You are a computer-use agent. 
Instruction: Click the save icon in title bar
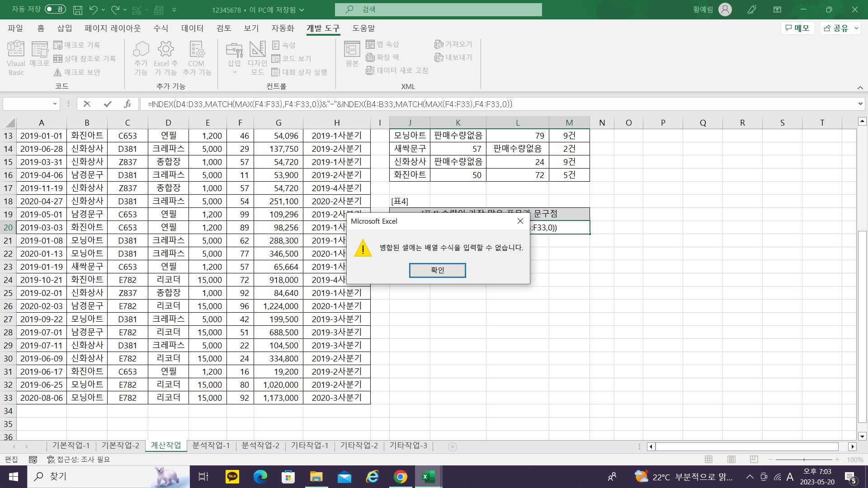point(78,9)
